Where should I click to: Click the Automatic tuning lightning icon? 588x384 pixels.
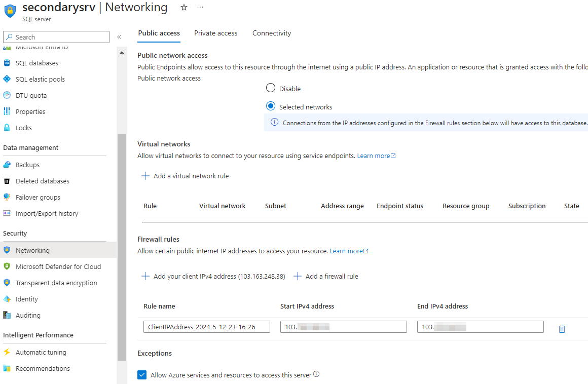7,352
